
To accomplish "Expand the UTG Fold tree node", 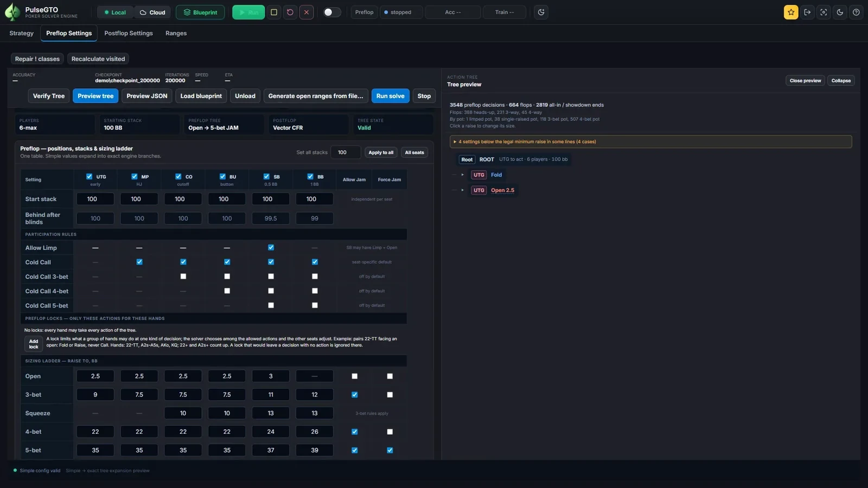I will point(462,175).
